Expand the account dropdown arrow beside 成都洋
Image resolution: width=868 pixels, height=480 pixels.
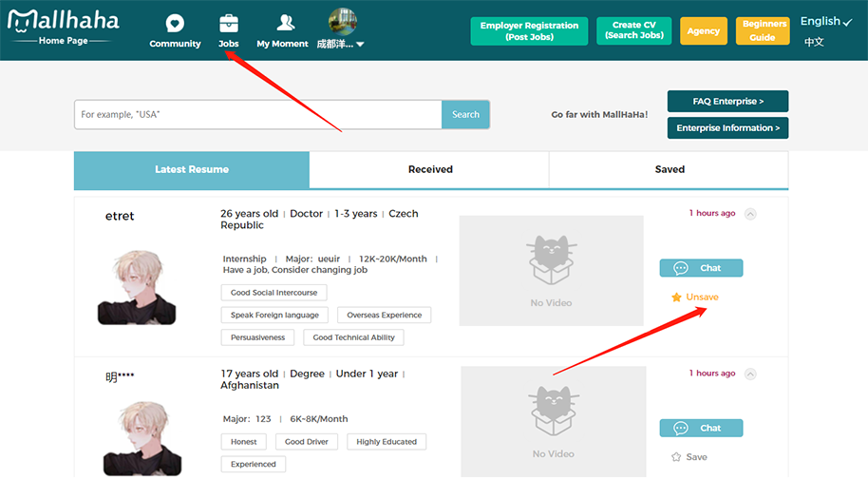pyautogui.click(x=360, y=45)
